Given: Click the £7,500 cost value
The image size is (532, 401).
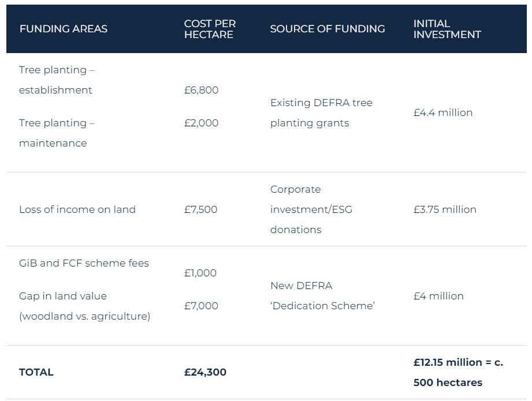Looking at the screenshot, I should click(200, 209).
